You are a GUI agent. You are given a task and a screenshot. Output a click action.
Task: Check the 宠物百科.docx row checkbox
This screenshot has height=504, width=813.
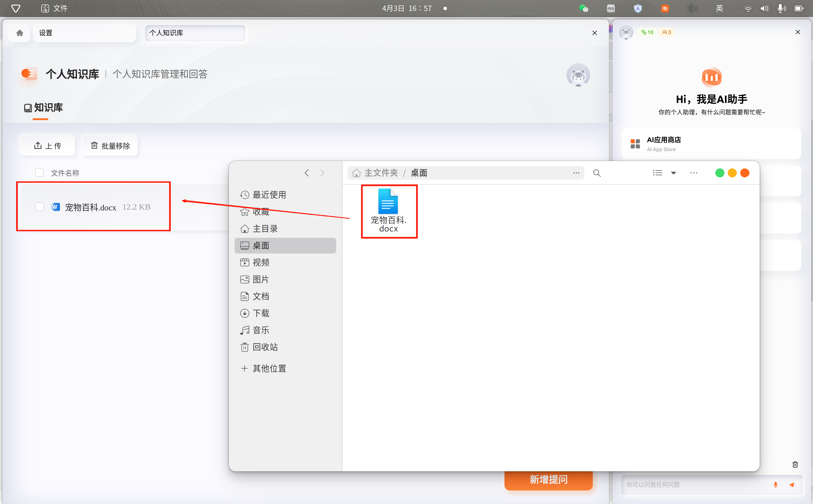click(39, 207)
